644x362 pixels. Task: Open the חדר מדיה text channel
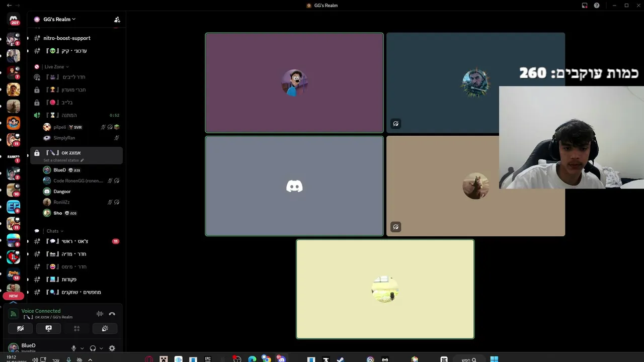(x=76, y=254)
